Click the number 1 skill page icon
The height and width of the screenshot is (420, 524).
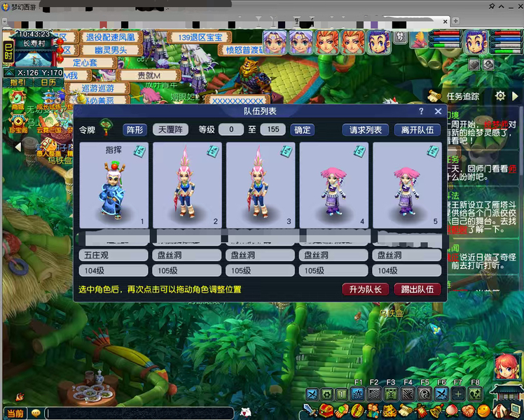click(342, 395)
